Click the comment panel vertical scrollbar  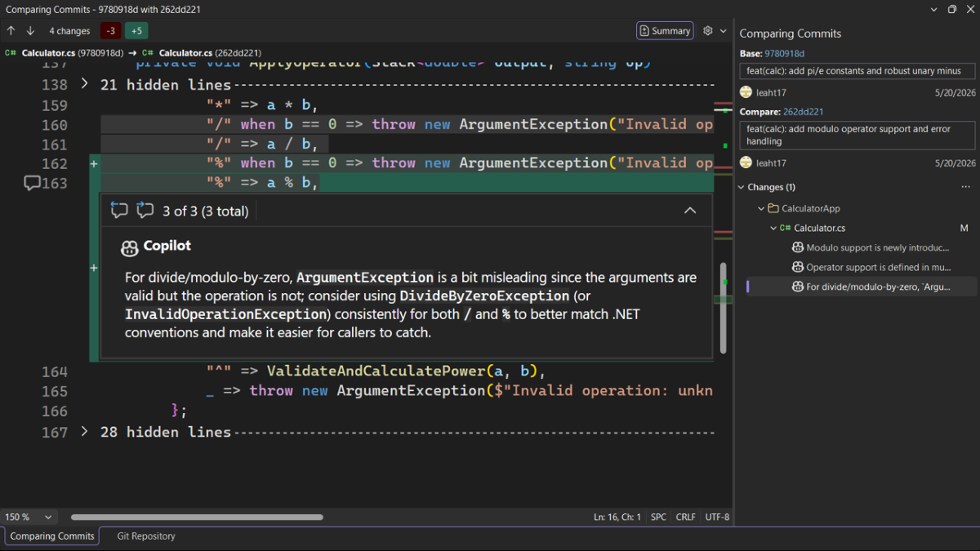(723, 309)
